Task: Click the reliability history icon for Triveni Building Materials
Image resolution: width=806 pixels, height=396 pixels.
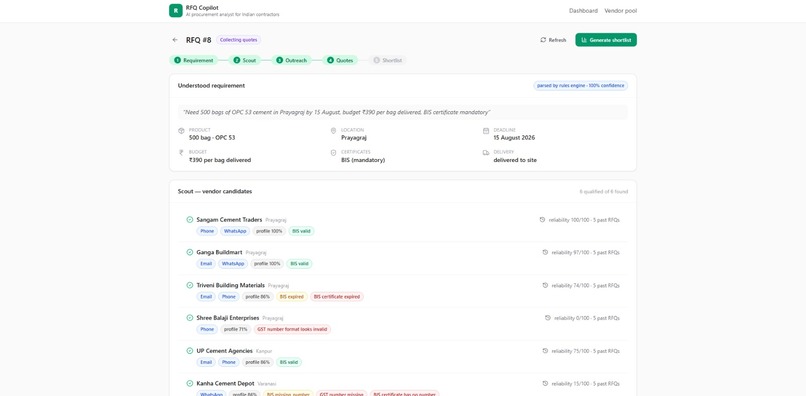Action: [545, 285]
